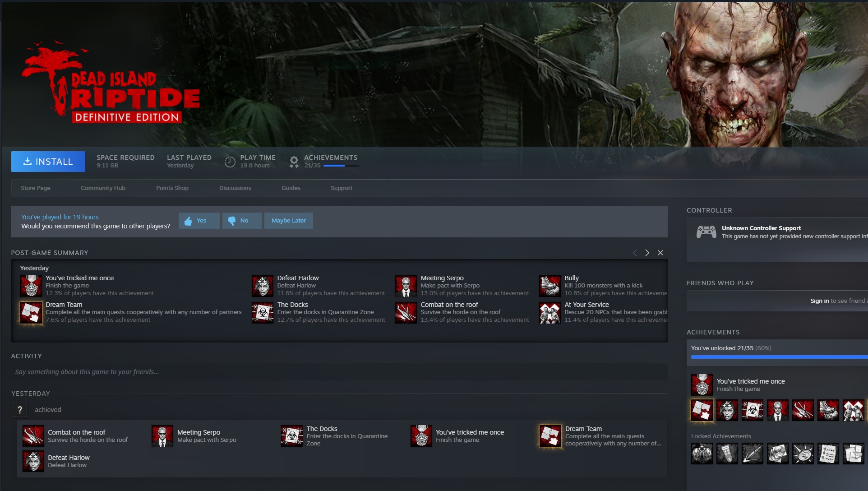Click Bully boot icon in sidebar unlocked row
This screenshot has width=868, height=491.
828,410
